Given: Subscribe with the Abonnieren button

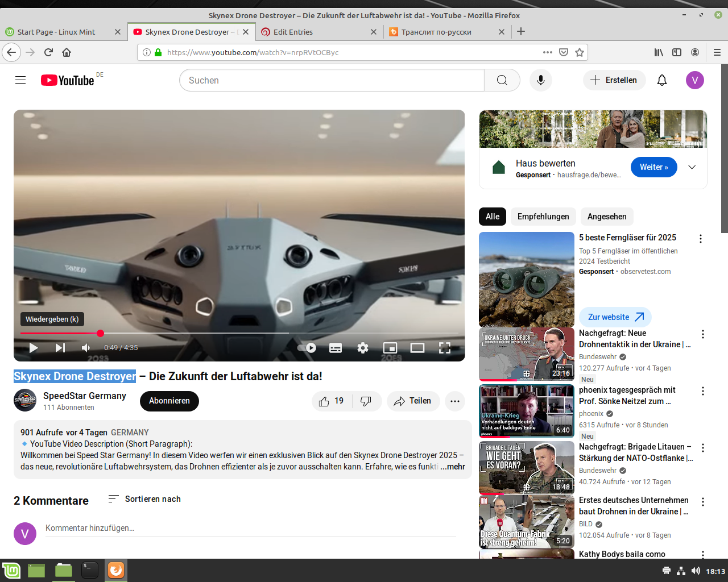Looking at the screenshot, I should click(x=169, y=401).
